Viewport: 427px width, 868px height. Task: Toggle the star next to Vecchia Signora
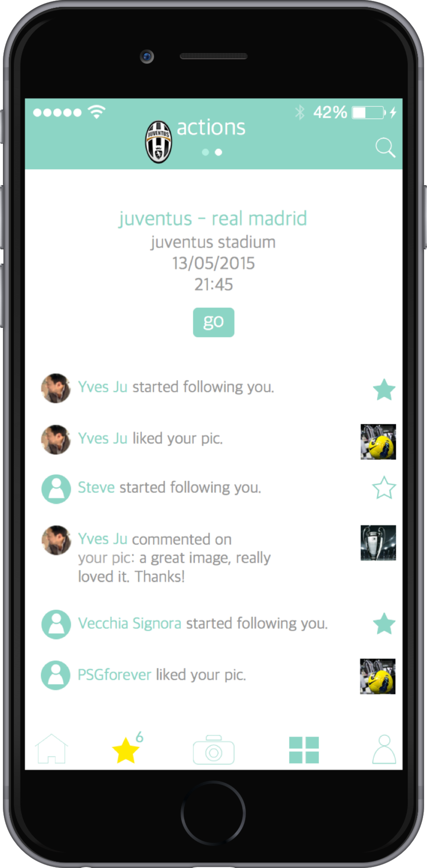click(384, 624)
